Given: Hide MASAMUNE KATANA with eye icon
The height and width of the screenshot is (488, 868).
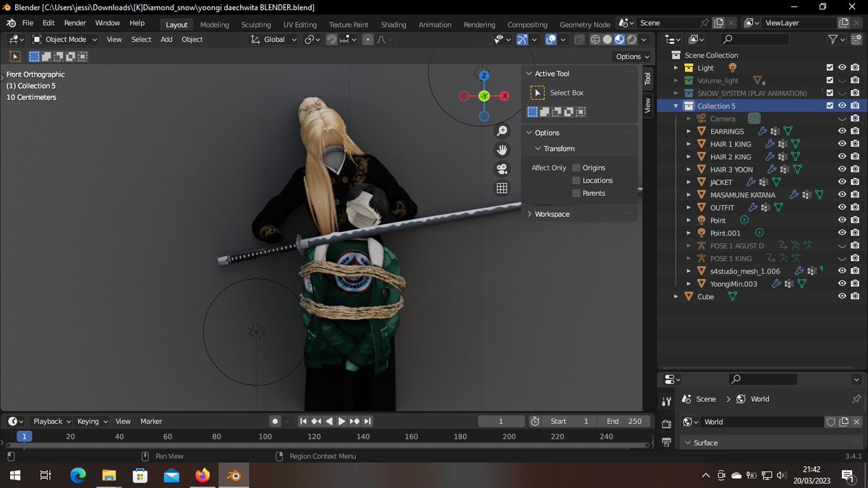Looking at the screenshot, I should click(x=842, y=195).
